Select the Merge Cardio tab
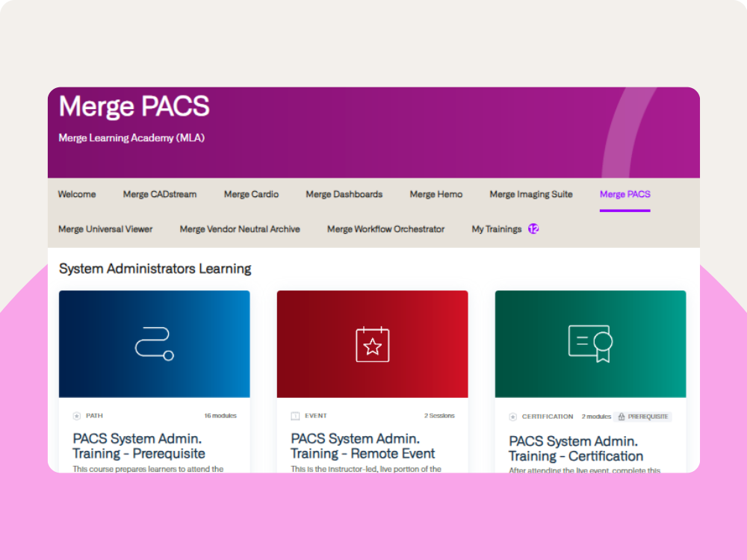The height and width of the screenshot is (560, 747). pos(251,194)
